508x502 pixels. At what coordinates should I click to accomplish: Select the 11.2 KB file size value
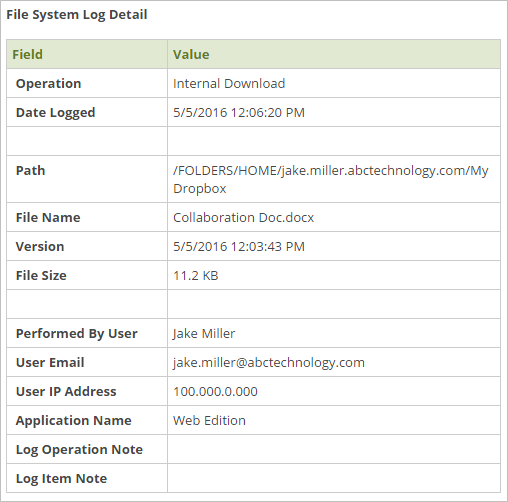tap(195, 275)
